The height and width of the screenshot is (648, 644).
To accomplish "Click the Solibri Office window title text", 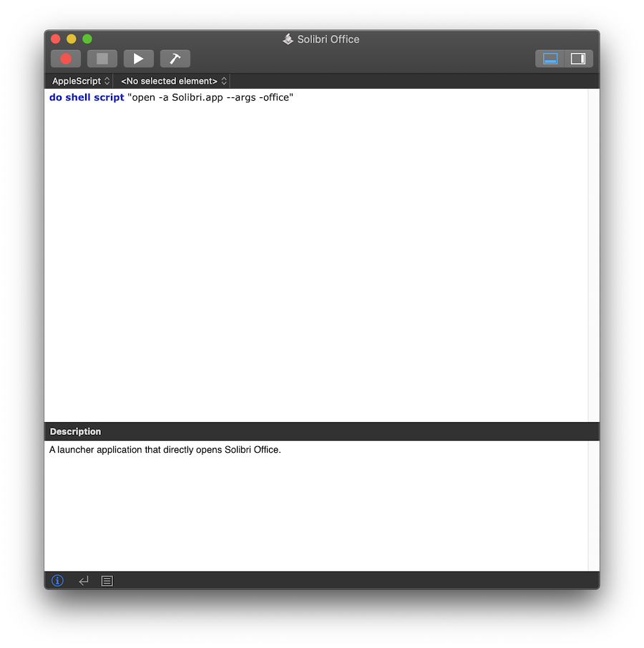I will pyautogui.click(x=328, y=39).
